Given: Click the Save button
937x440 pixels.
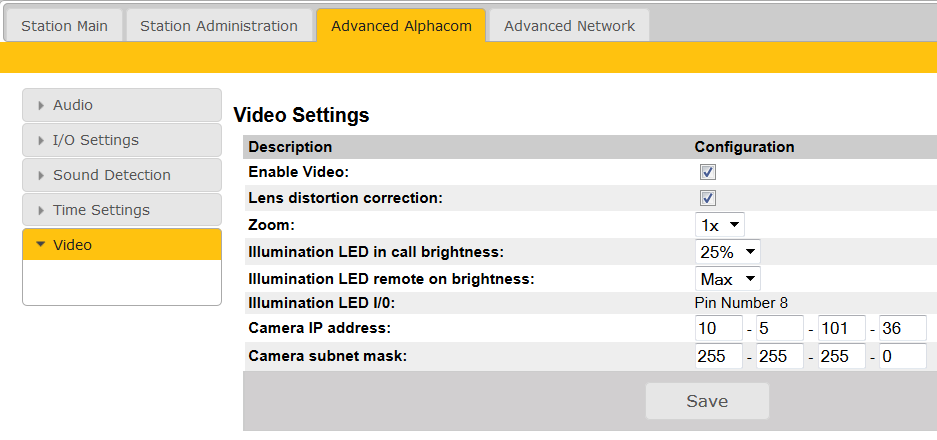Looking at the screenshot, I should coord(707,401).
